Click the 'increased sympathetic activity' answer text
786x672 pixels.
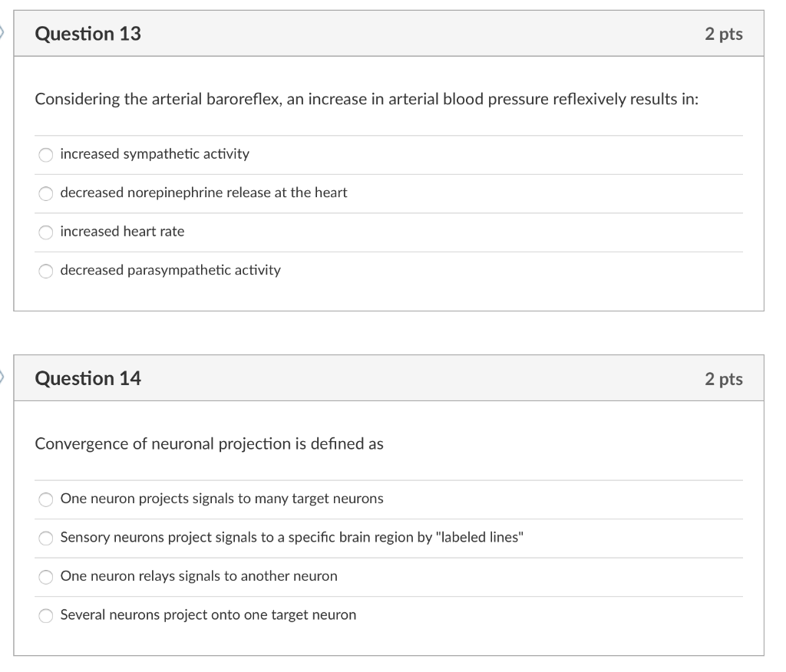point(155,154)
